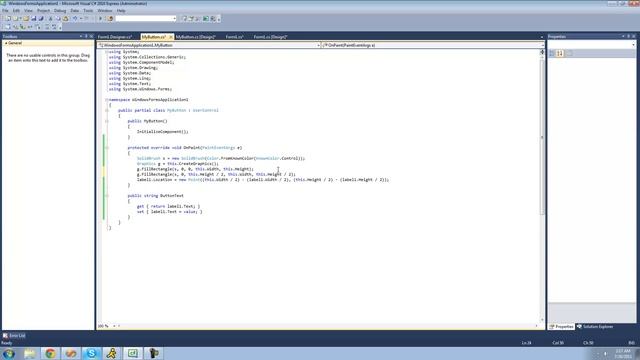Image resolution: width=640 pixels, height=360 pixels.
Task: Open the Data menu
Action: pos(75,11)
